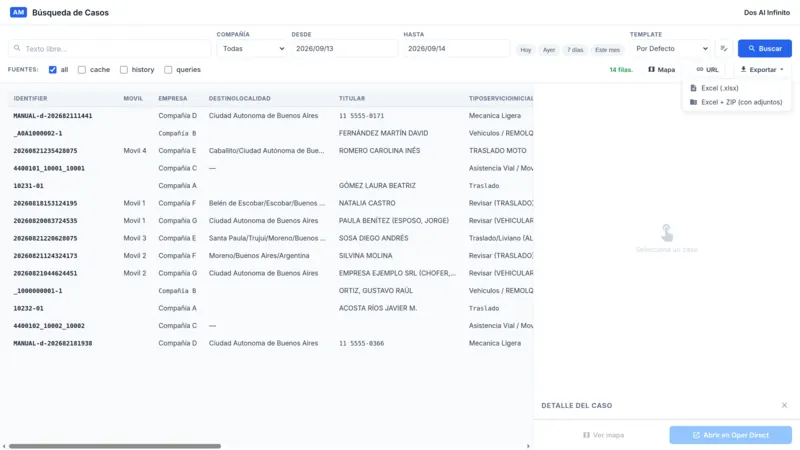Click the URL link button

(x=707, y=69)
